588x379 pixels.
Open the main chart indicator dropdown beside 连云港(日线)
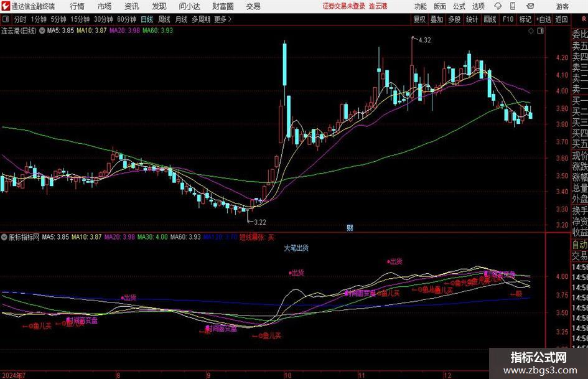tap(42, 30)
